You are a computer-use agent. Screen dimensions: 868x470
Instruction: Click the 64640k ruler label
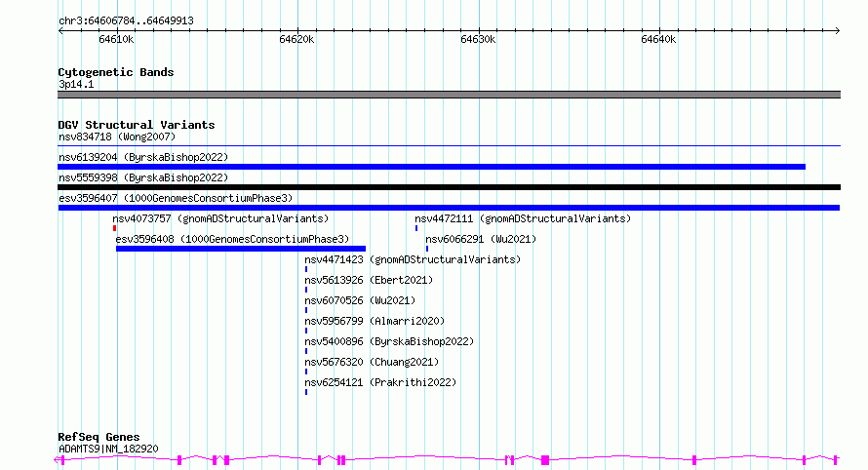(658, 39)
